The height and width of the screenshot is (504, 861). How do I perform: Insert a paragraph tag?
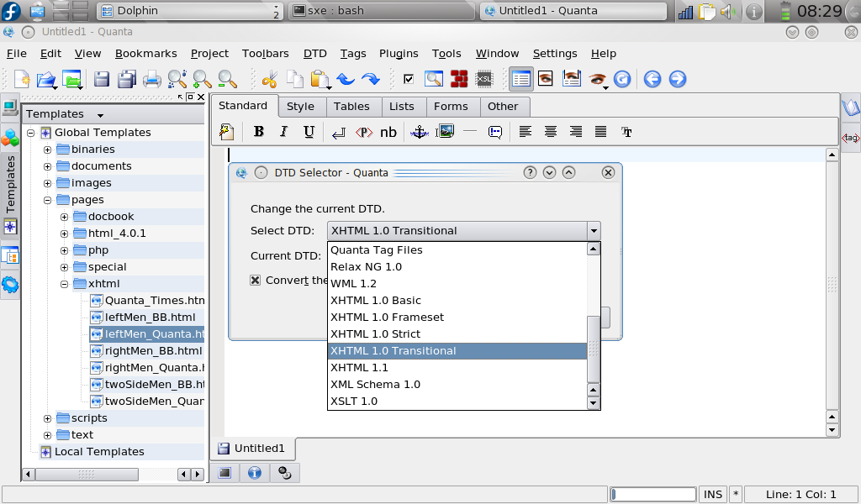tap(363, 132)
